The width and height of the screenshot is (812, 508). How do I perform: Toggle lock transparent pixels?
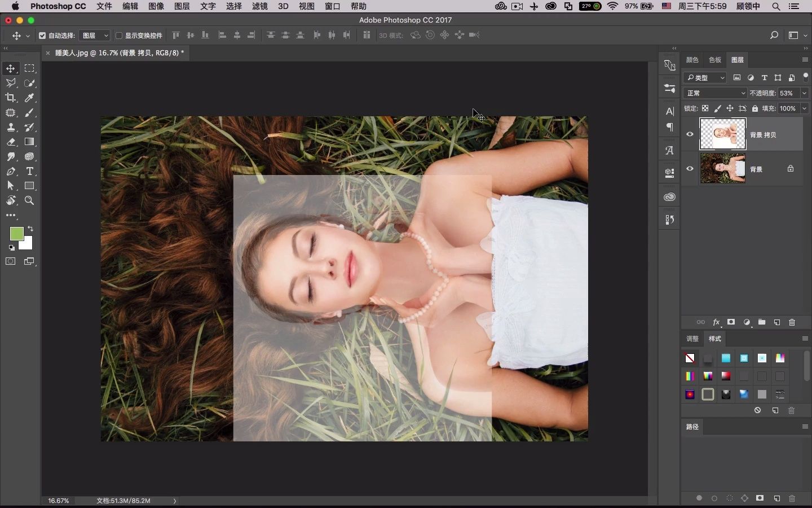tap(705, 108)
